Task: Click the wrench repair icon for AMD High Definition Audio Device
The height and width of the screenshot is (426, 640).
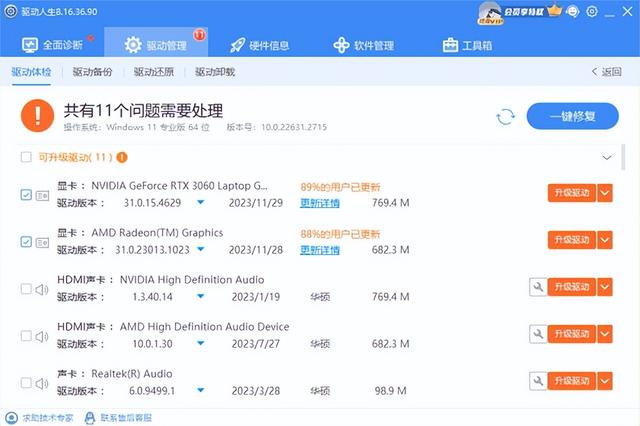Action: click(x=538, y=334)
